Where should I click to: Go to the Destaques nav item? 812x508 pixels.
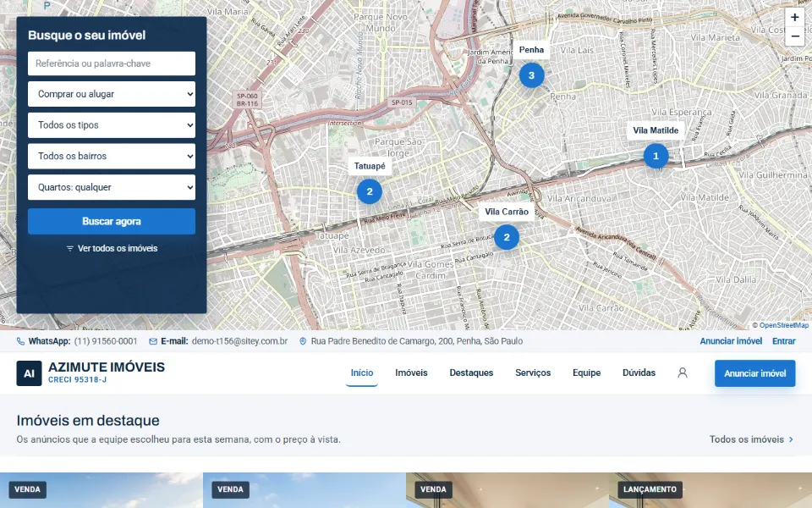point(471,373)
